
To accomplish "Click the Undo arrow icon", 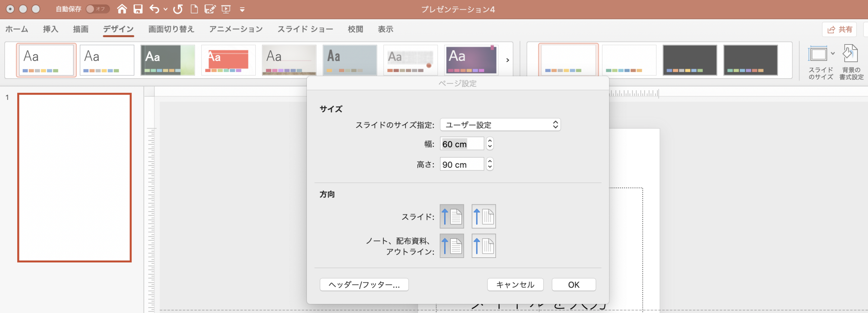I will (154, 9).
